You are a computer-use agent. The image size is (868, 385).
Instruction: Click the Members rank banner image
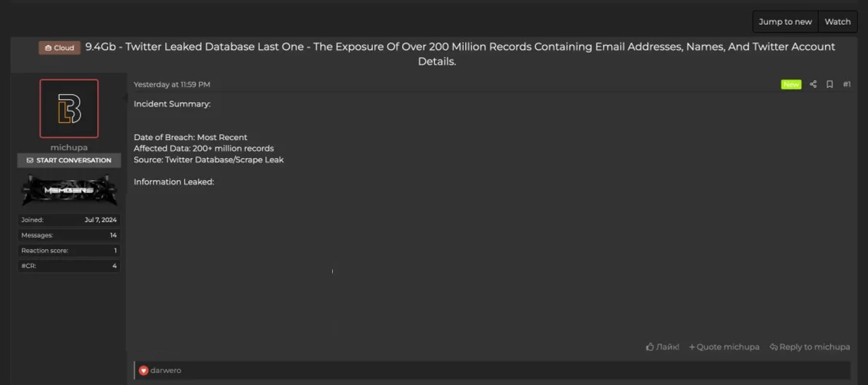(x=69, y=190)
